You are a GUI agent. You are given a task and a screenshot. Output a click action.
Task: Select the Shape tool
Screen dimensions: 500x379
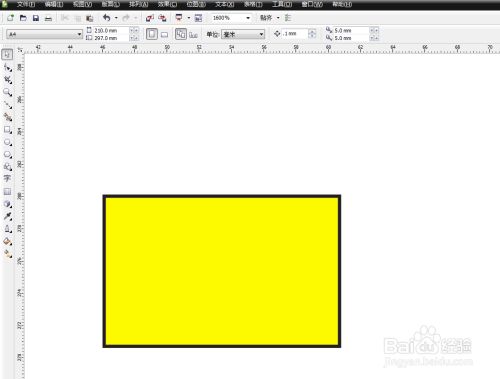[x=8, y=68]
